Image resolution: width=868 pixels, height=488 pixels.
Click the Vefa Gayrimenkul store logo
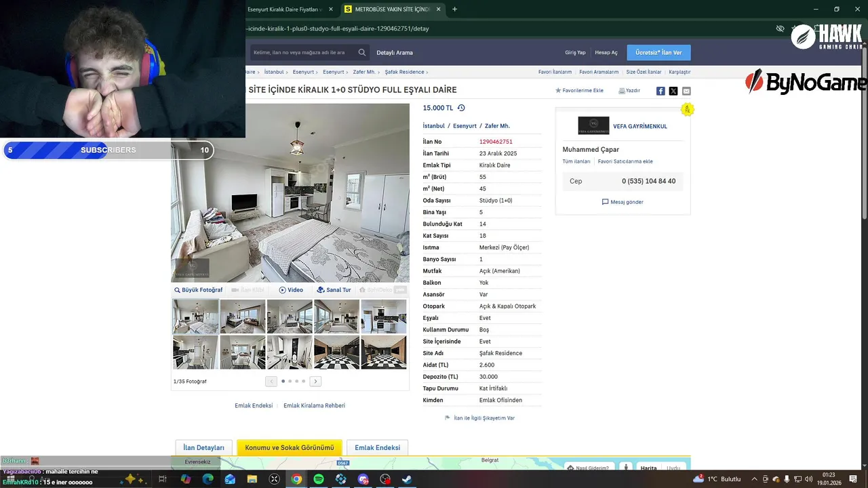(x=593, y=125)
